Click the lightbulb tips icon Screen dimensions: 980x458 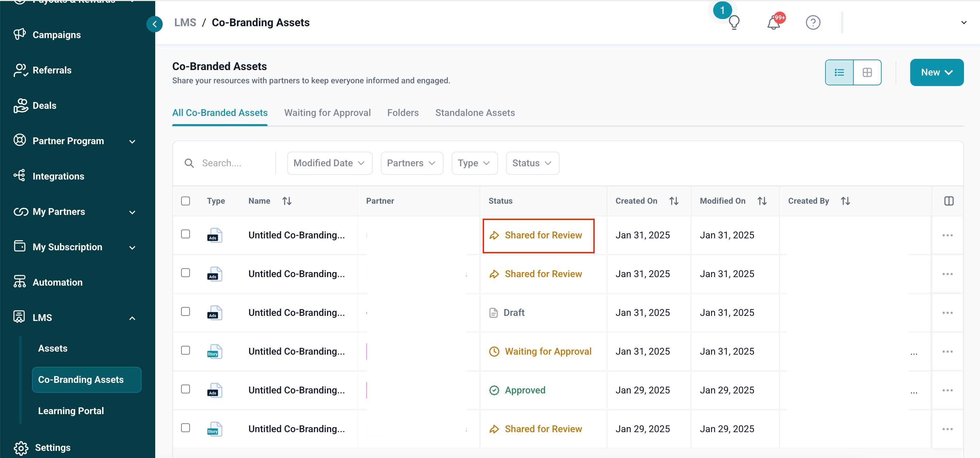tap(734, 22)
